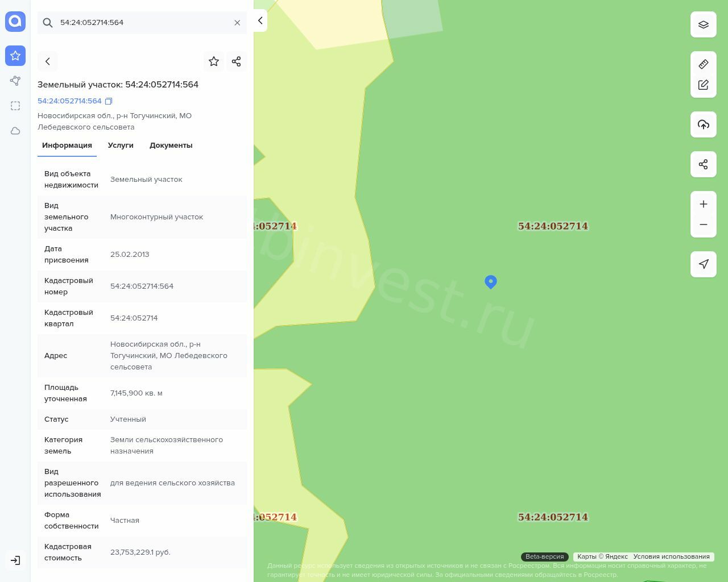Click into the cadastral search field
The width and height of the screenshot is (728, 582).
142,23
